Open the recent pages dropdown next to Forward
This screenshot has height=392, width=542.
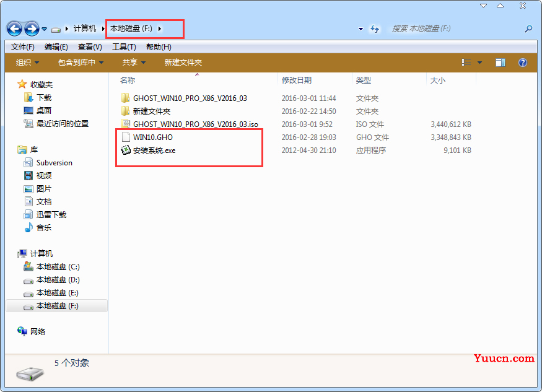44,29
